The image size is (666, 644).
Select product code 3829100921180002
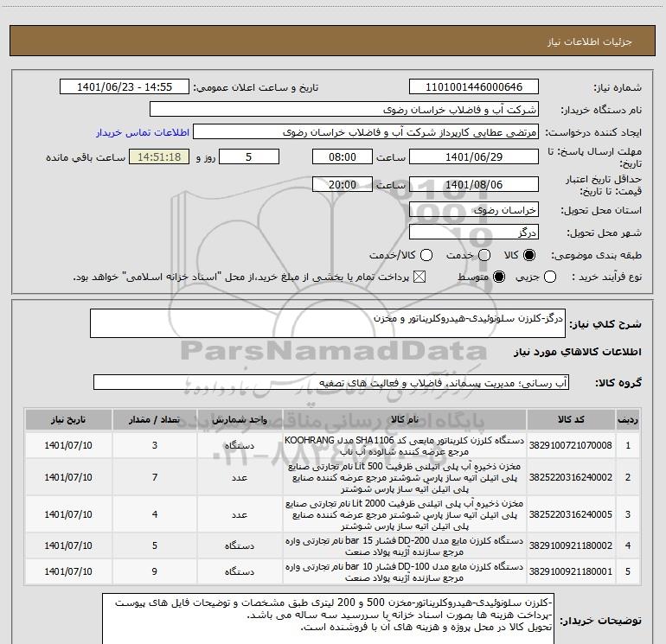tap(571, 545)
